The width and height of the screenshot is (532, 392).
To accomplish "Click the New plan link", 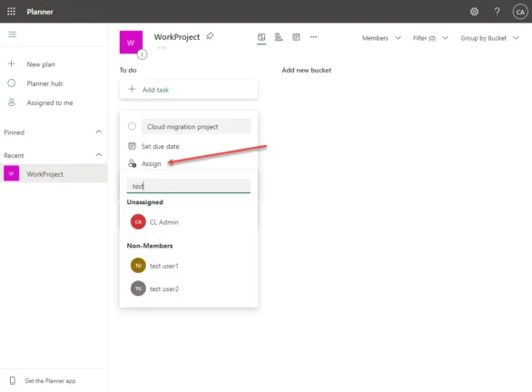I will pyautogui.click(x=41, y=64).
